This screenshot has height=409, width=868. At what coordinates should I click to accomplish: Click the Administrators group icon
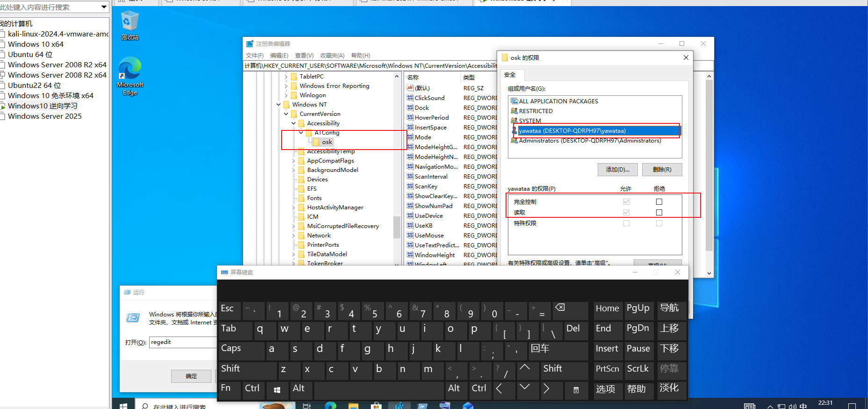click(x=514, y=140)
